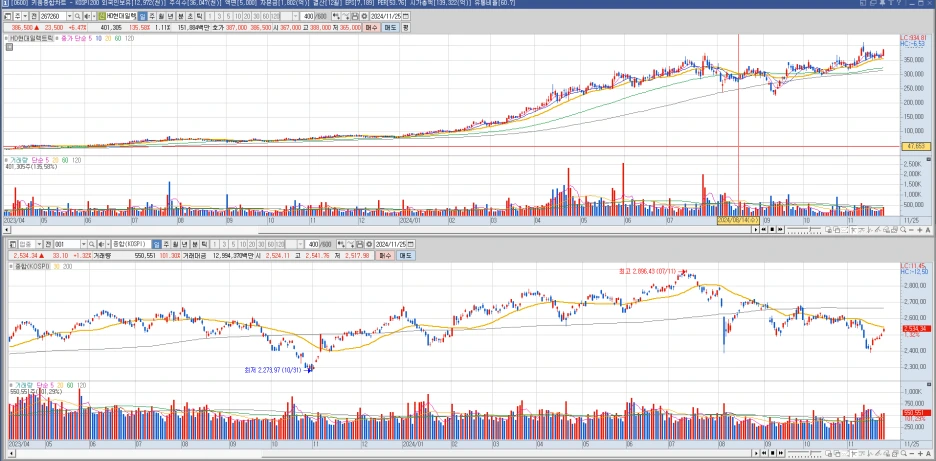
Task: Click the stock search magnifier in upper toolbar
Action: 78,16
